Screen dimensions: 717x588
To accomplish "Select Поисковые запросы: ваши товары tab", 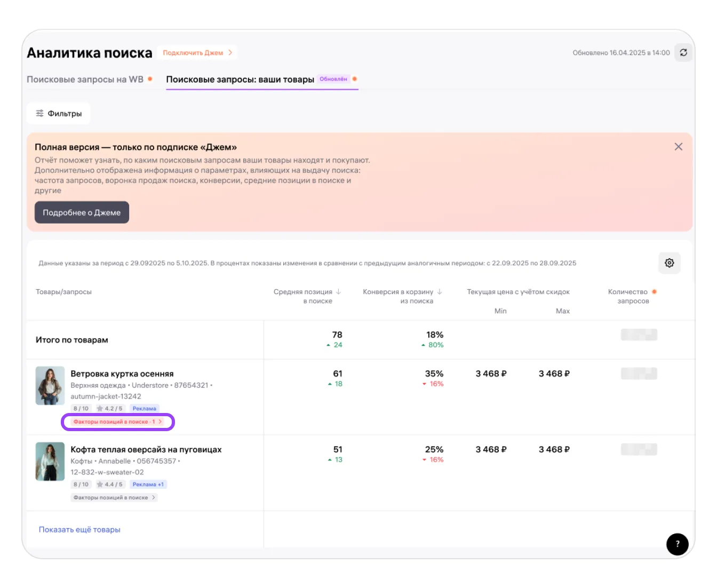I will pos(240,80).
